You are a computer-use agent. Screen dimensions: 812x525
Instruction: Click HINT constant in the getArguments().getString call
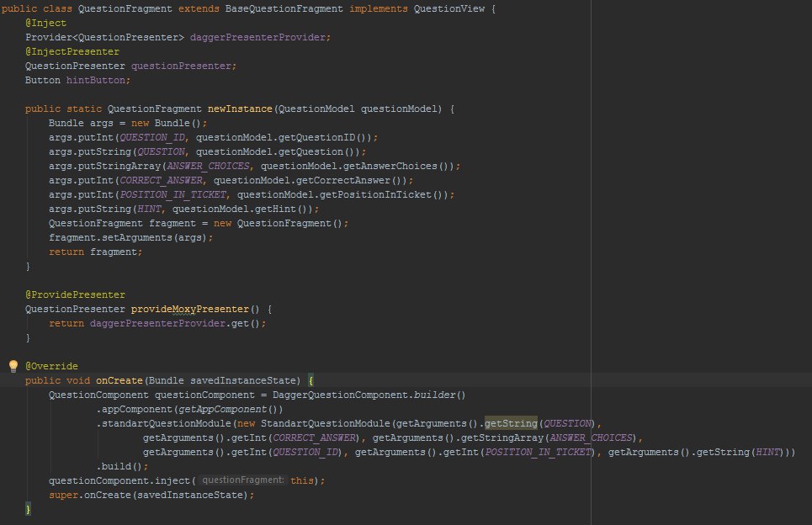tap(767, 452)
